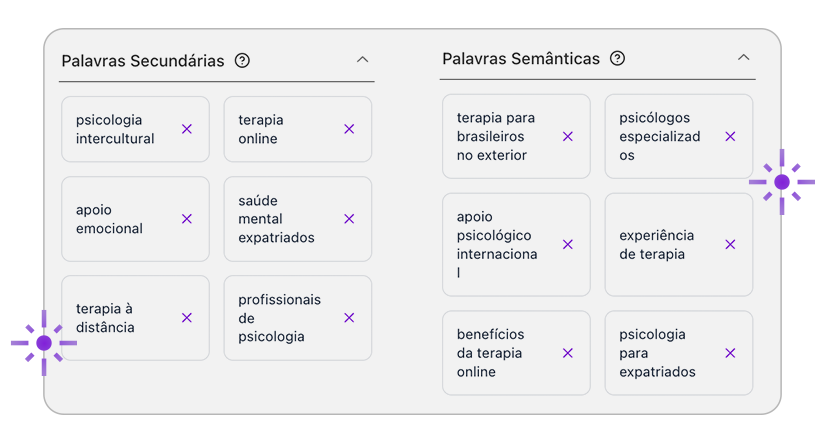This screenshot has width=820, height=444.
Task: Delete 'profissionais de psicologia' keyword
Action: coord(349,318)
